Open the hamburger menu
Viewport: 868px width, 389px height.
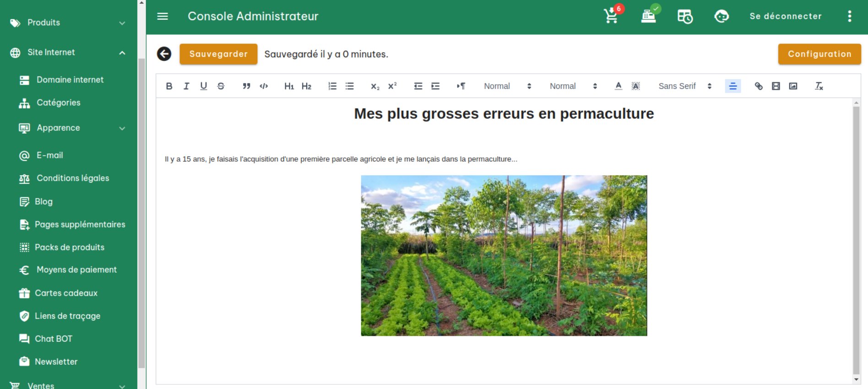[x=163, y=16]
